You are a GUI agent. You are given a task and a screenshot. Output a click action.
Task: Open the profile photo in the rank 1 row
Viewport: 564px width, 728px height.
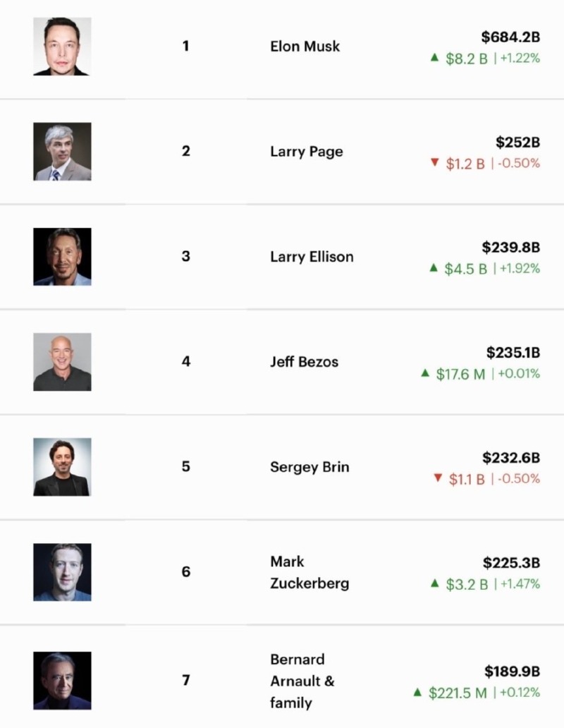click(62, 47)
